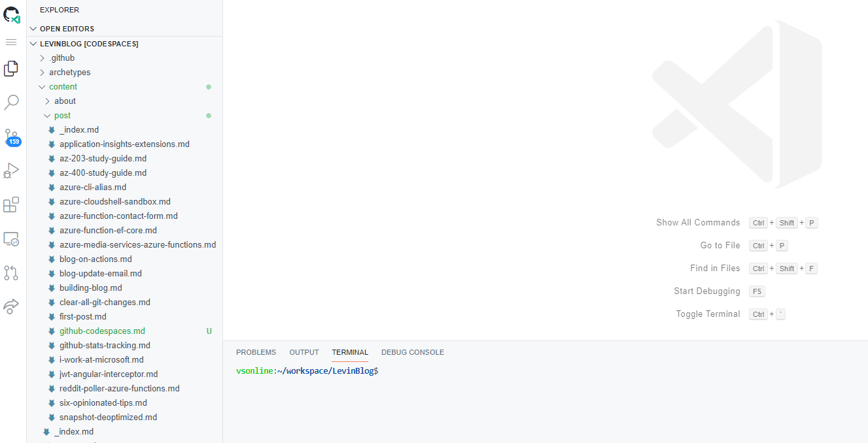Click the Go to File hint
The image size is (868, 443).
[x=720, y=246]
